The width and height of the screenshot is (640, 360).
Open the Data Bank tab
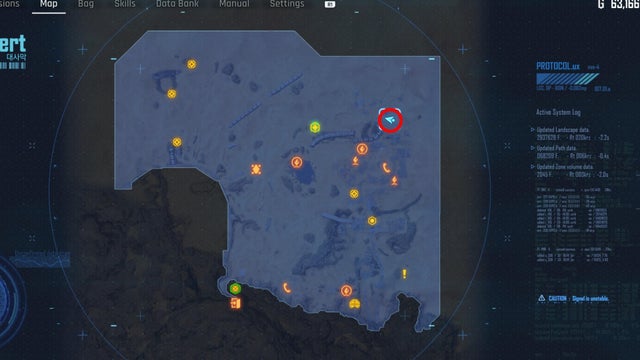(x=178, y=4)
